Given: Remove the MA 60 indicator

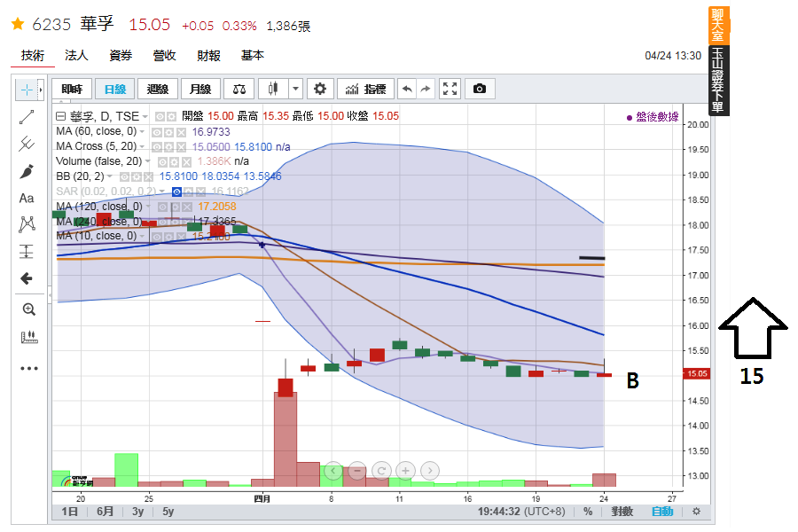Looking at the screenshot, I should pyautogui.click(x=181, y=132).
